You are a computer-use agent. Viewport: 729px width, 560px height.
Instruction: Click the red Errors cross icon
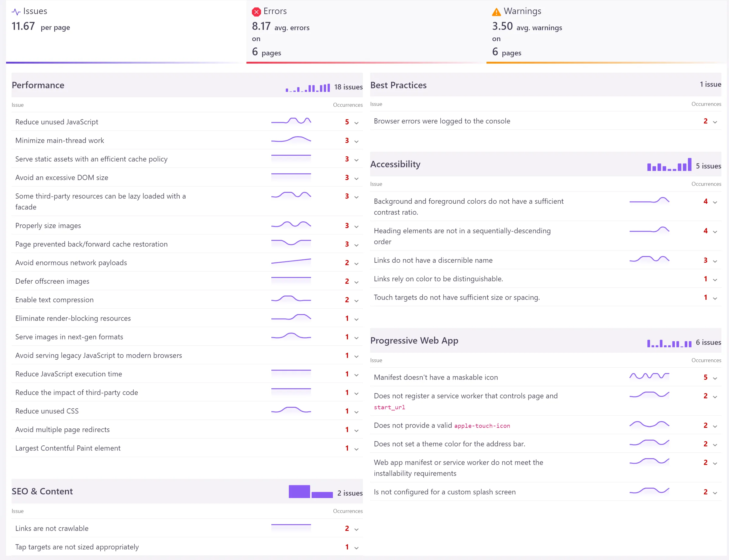point(256,12)
